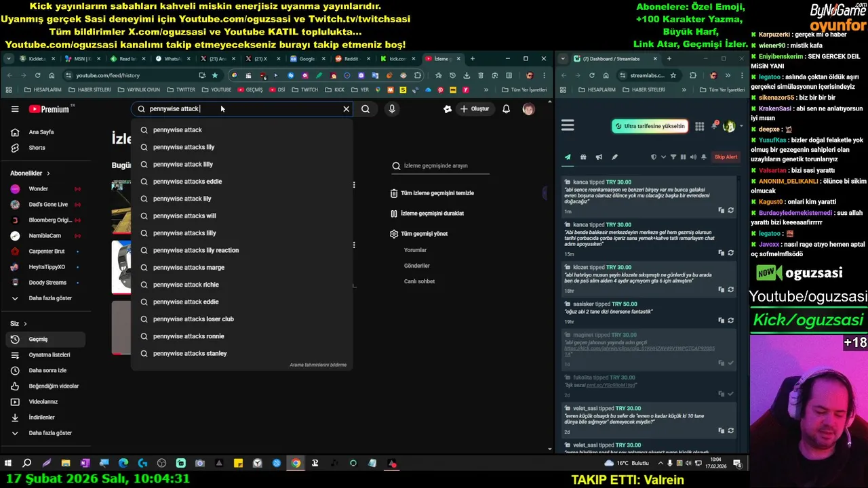This screenshot has width=868, height=488.
Task: Open Oynatma listeleri in sidebar
Action: click(x=44, y=354)
